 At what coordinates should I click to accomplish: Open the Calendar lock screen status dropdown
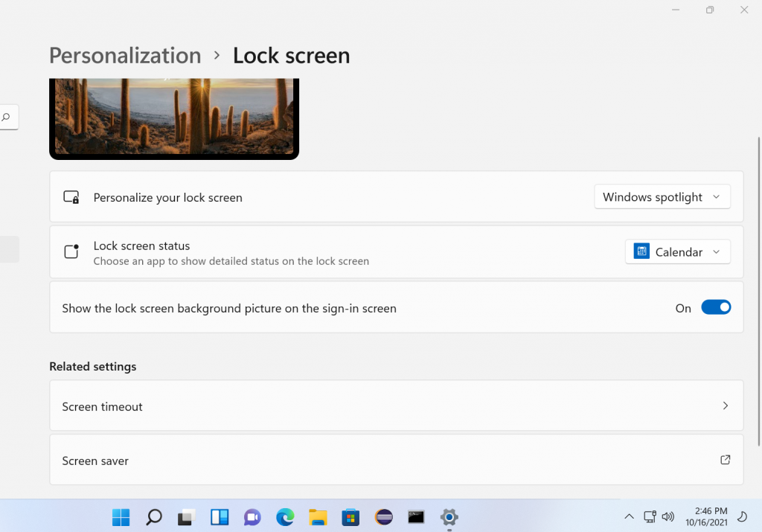(677, 251)
